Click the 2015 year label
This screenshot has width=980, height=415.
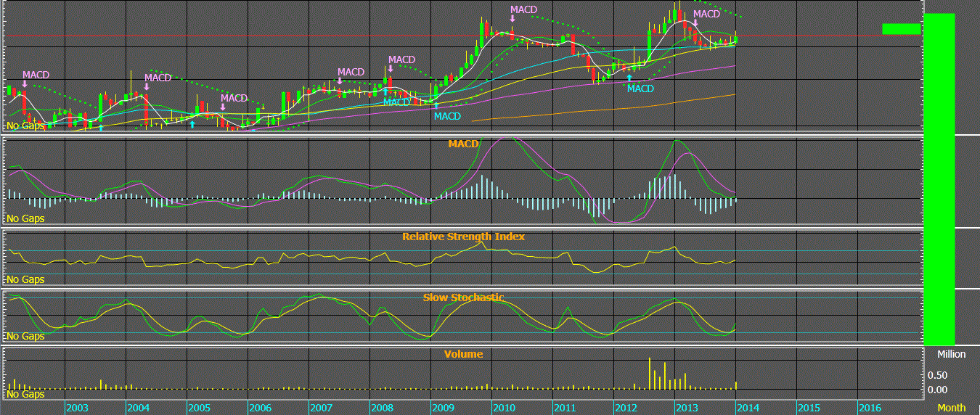coord(809,408)
